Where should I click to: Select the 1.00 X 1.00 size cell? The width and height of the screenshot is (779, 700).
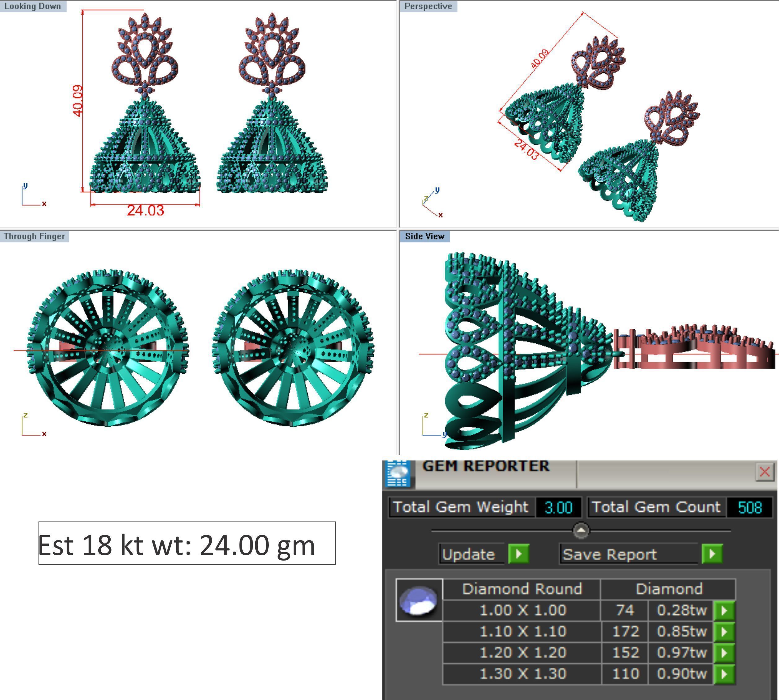pyautogui.click(x=522, y=610)
